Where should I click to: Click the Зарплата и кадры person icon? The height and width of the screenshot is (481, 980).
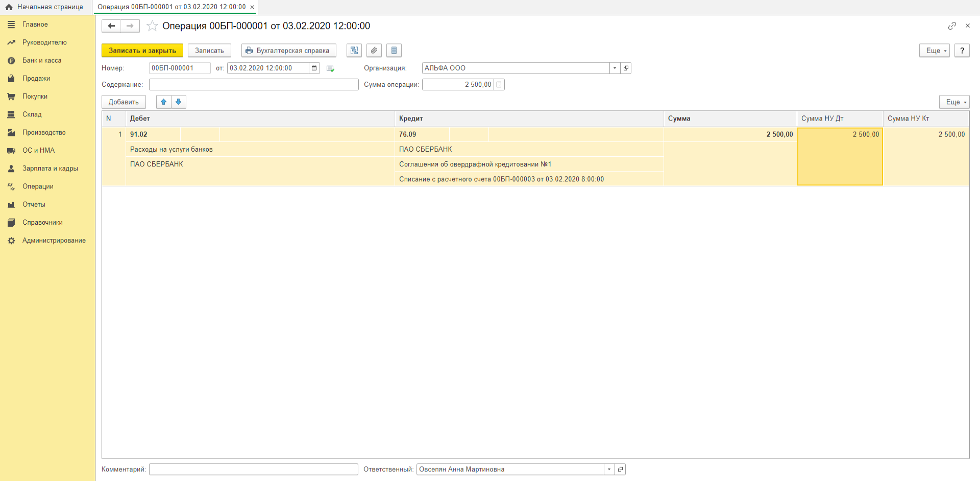[x=11, y=169]
